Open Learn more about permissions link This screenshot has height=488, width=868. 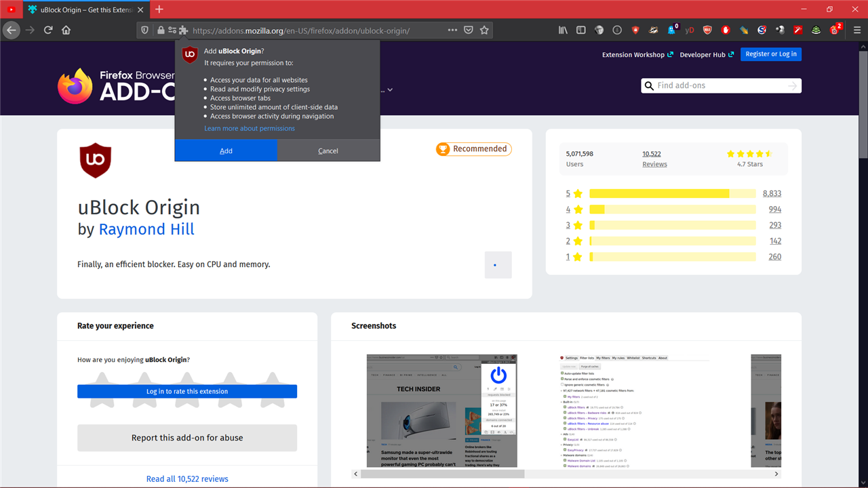[250, 128]
